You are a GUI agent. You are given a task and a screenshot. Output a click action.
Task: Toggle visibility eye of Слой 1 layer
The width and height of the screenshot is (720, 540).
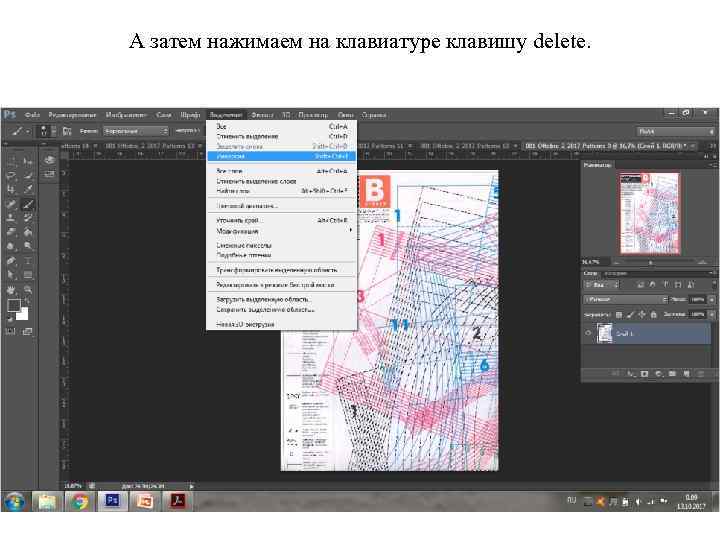point(589,334)
